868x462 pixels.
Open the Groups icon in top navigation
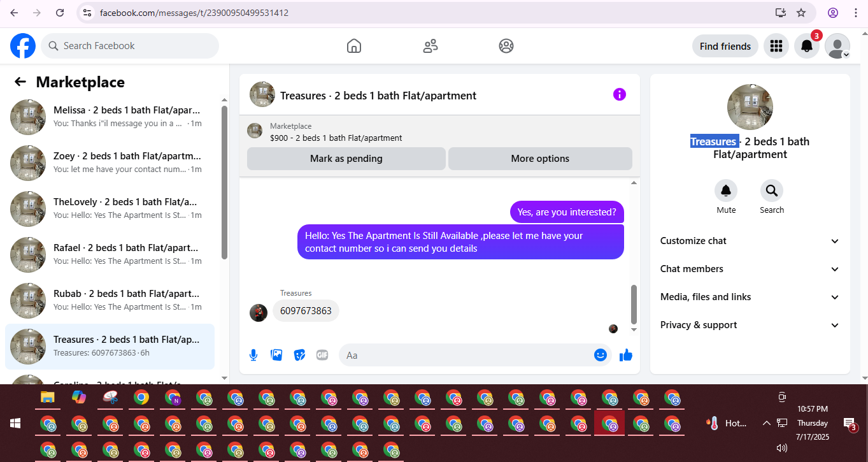pos(506,46)
